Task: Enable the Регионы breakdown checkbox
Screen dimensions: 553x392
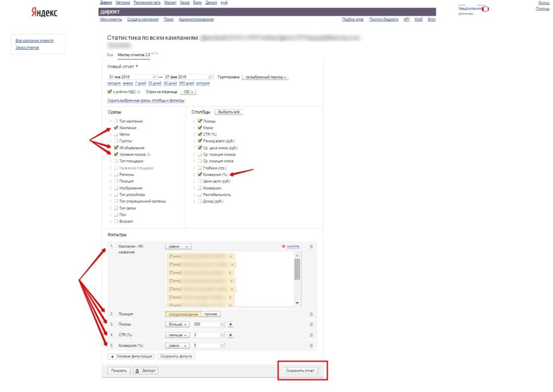Action: 116,174
